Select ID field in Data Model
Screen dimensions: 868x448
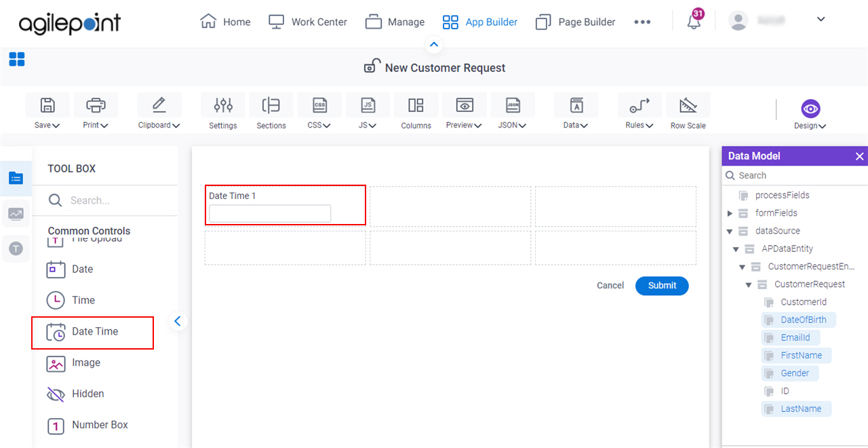(x=785, y=391)
